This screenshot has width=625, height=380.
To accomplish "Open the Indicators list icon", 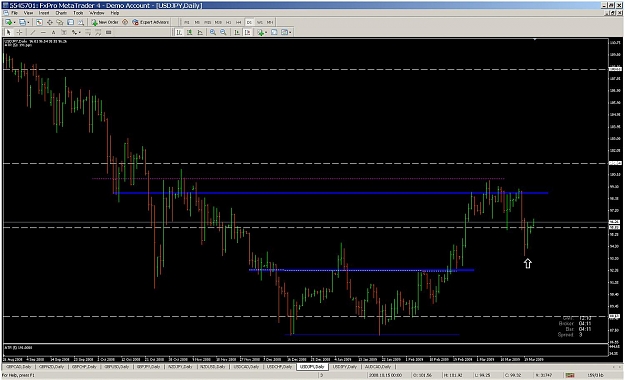I will (261, 32).
